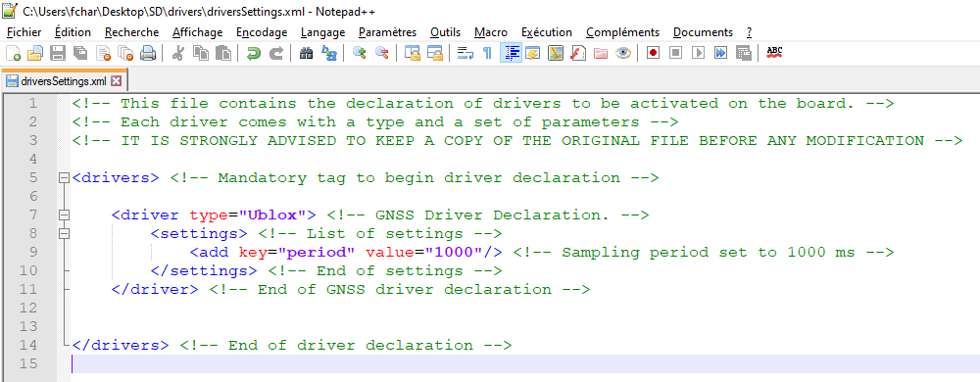Click the "IT IS STRONGLY ADVISED" comment line
980x382 pixels.
point(517,140)
